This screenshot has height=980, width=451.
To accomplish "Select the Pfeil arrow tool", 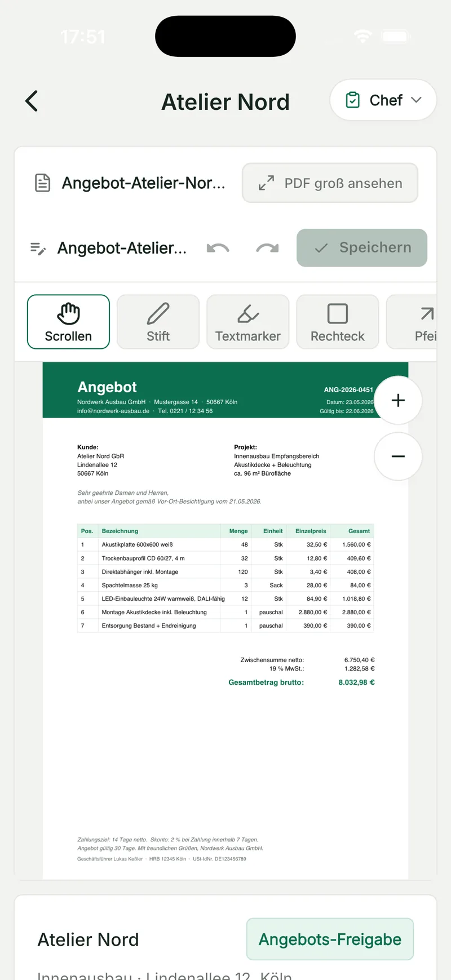I will (x=412, y=322).
